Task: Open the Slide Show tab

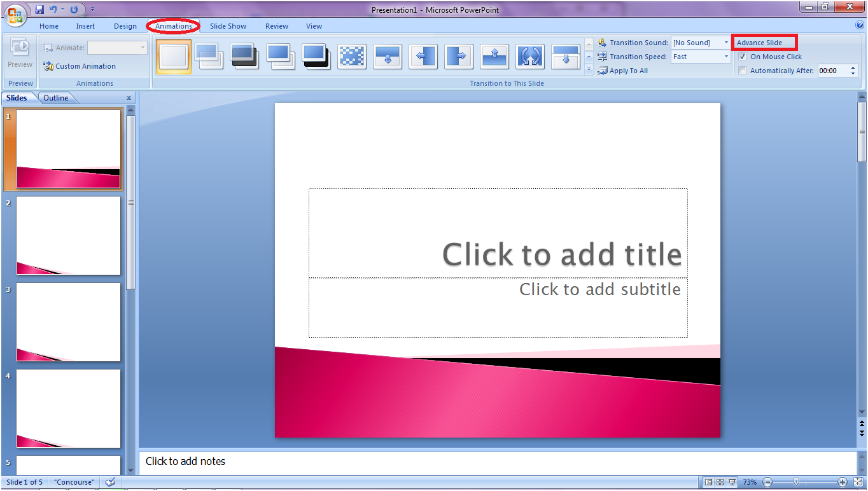Action: click(228, 26)
